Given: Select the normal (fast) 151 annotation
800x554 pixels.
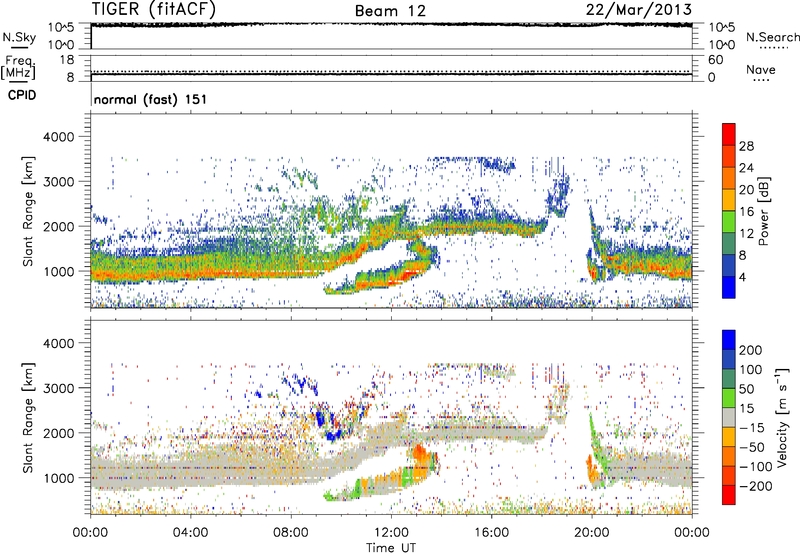Looking at the screenshot, I should tap(151, 99).
